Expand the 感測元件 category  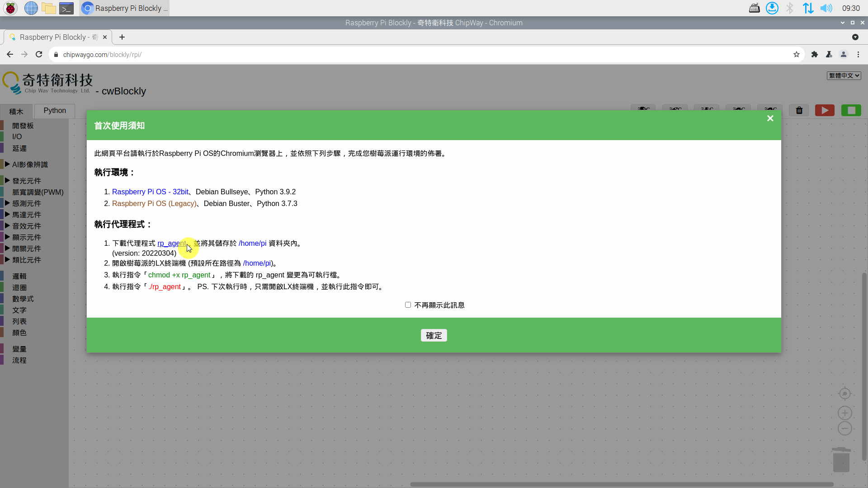pos(26,203)
